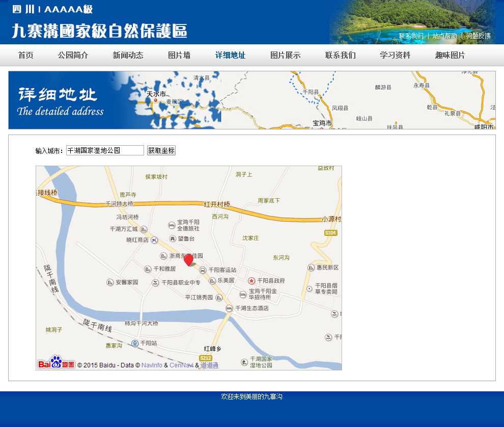Viewport: 504px width, 427px height.
Task: Click the 晓红商店 shop icon on the map
Action: tap(154, 240)
